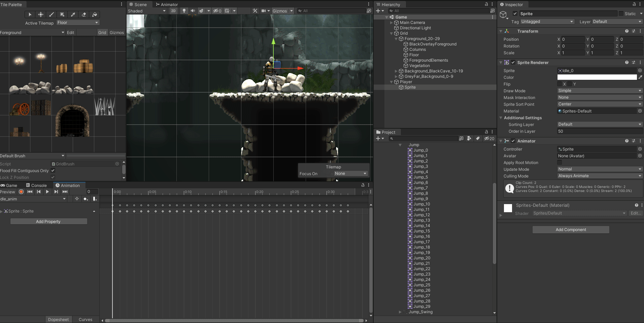Viewport: 644px width, 323px height.
Task: Open Transform component preset icon
Action: coord(634,31)
